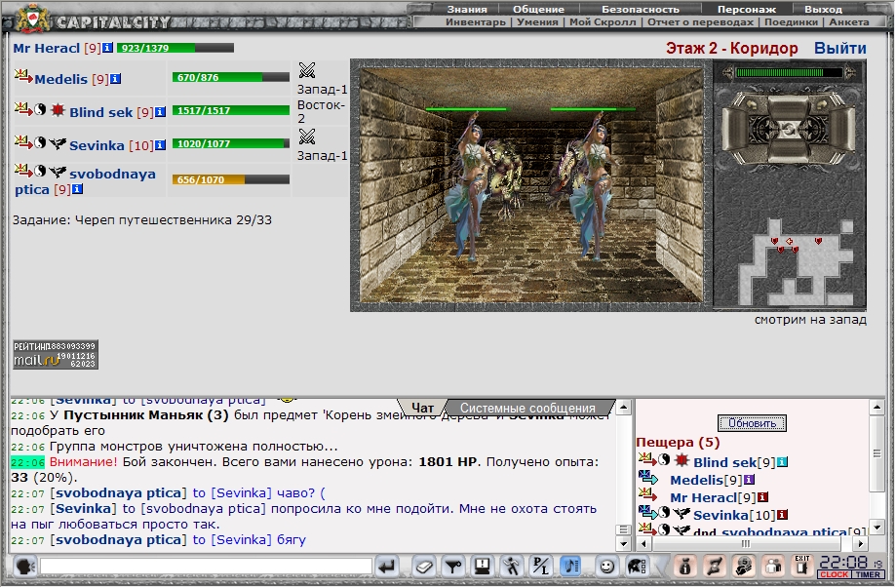Turn left using curved arrow on navigation pad

click(x=753, y=102)
